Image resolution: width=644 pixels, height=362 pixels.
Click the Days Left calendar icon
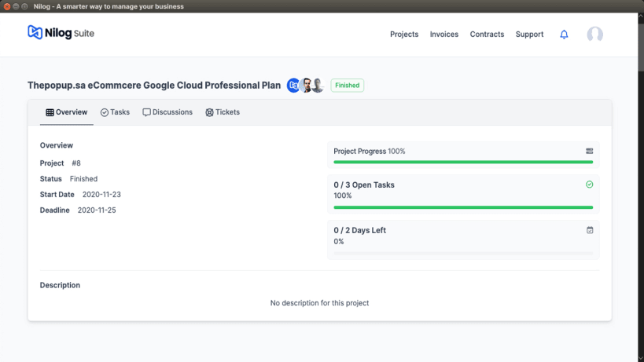(x=590, y=230)
